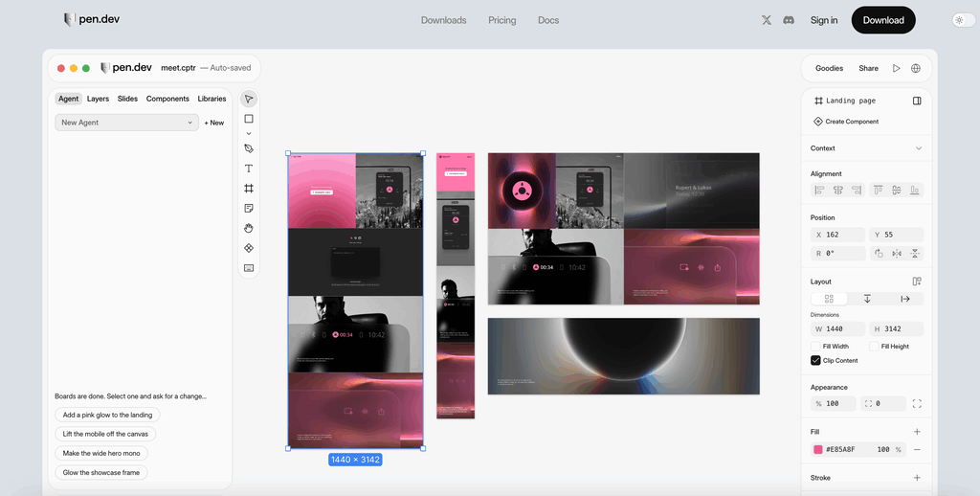
Task: Expand the shape tool chevron
Action: (x=249, y=133)
